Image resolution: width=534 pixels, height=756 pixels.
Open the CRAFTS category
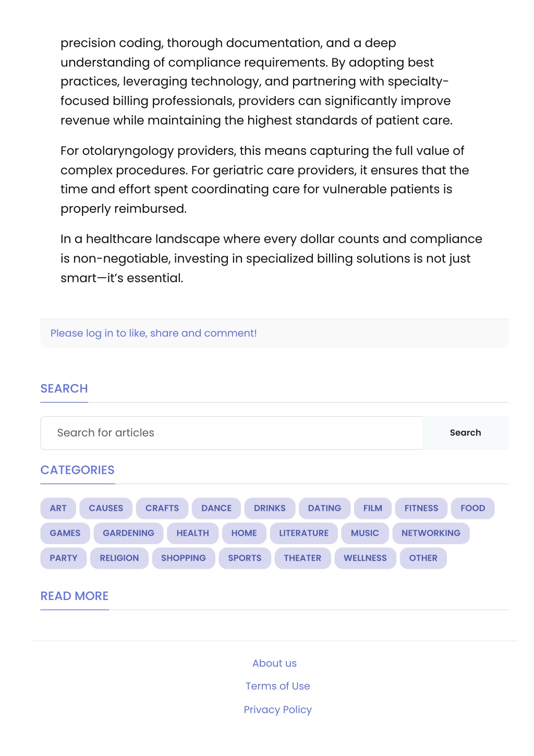pos(162,508)
